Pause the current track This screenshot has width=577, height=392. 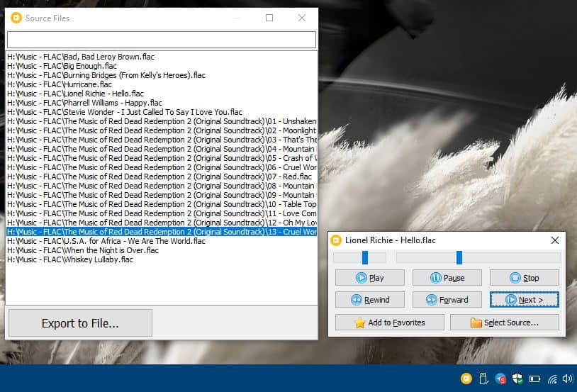tap(447, 278)
